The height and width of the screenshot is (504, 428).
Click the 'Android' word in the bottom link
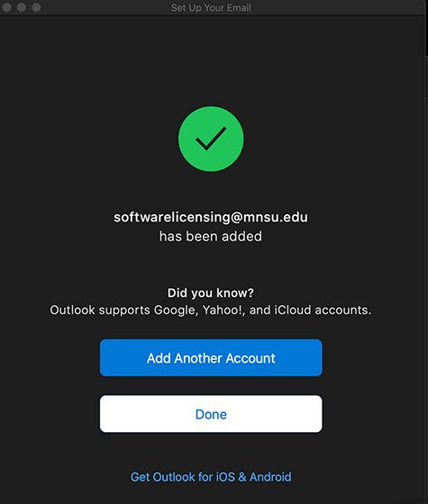(x=270, y=477)
